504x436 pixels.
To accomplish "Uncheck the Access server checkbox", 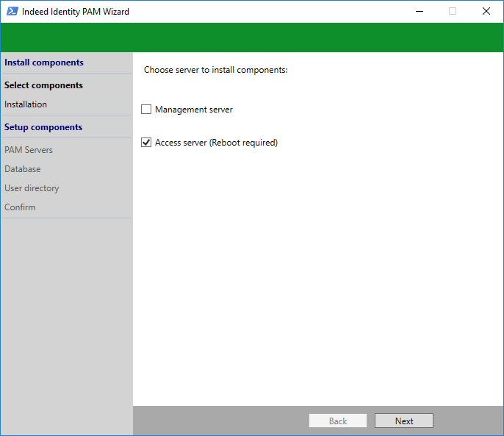I will pos(146,143).
